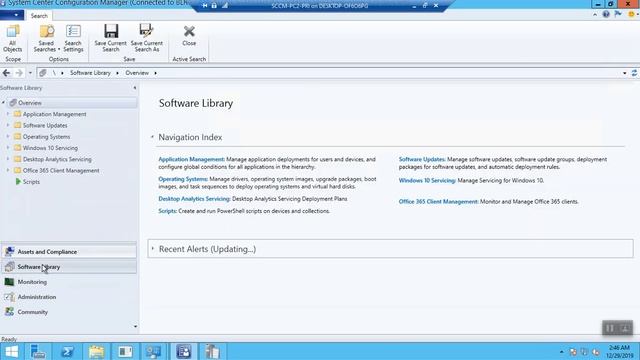
Task: Expand Desktop Analytics Servicing tree node
Action: [x=7, y=159]
